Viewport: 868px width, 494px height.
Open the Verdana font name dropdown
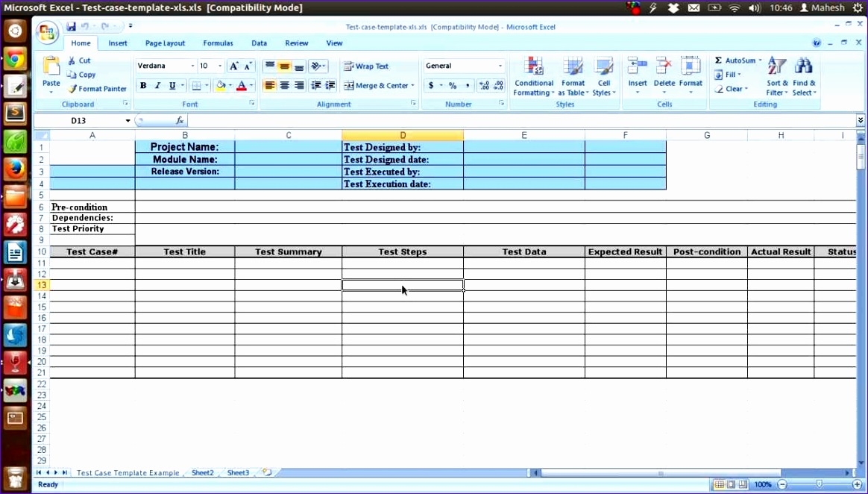[x=192, y=66]
